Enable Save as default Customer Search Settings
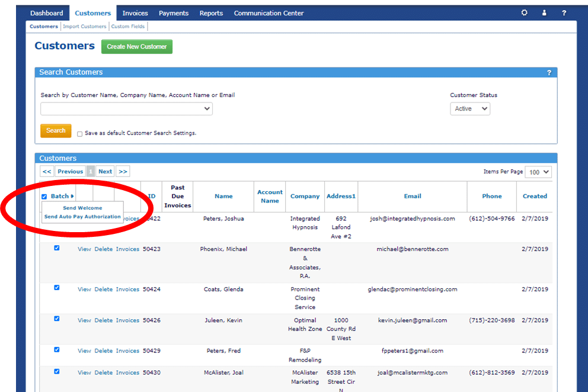This screenshot has height=392, width=588. pyautogui.click(x=79, y=134)
